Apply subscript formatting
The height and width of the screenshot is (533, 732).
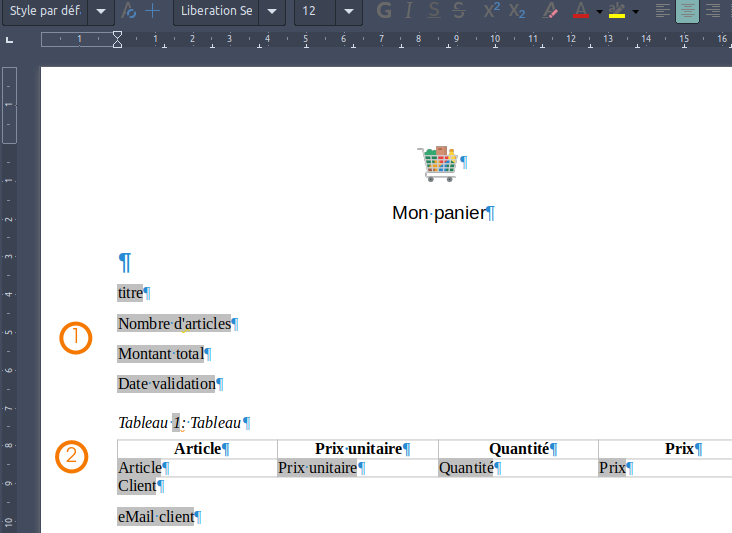pyautogui.click(x=517, y=10)
